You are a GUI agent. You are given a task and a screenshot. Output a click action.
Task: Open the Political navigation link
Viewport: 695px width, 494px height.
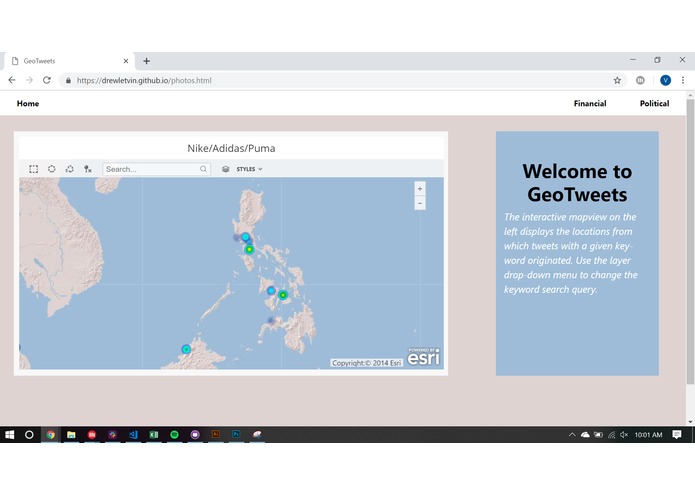[x=654, y=103]
